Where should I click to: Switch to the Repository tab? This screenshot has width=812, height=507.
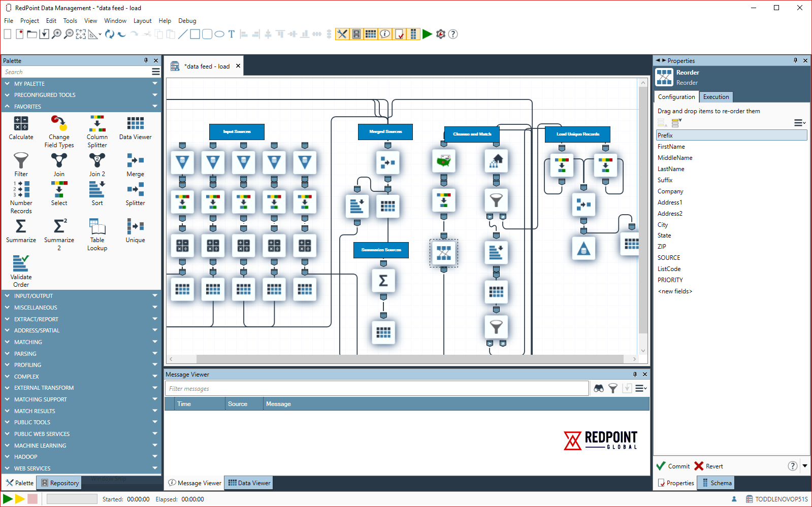pyautogui.click(x=59, y=483)
